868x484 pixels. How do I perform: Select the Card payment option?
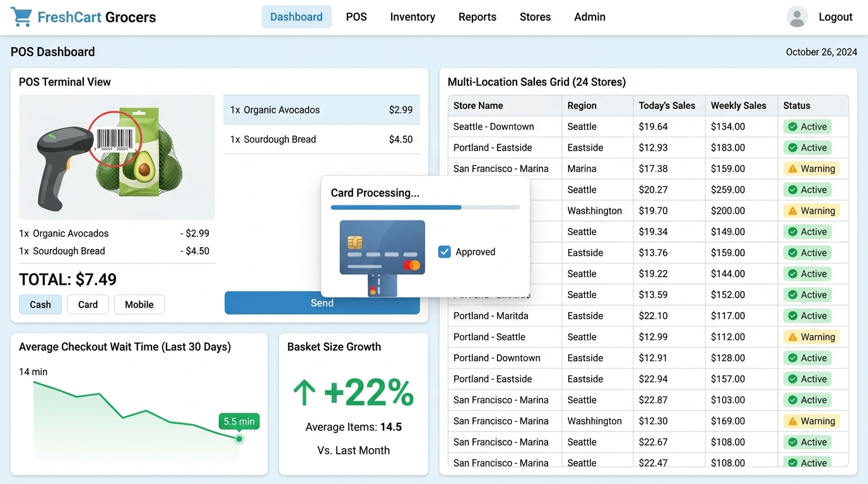coord(88,304)
